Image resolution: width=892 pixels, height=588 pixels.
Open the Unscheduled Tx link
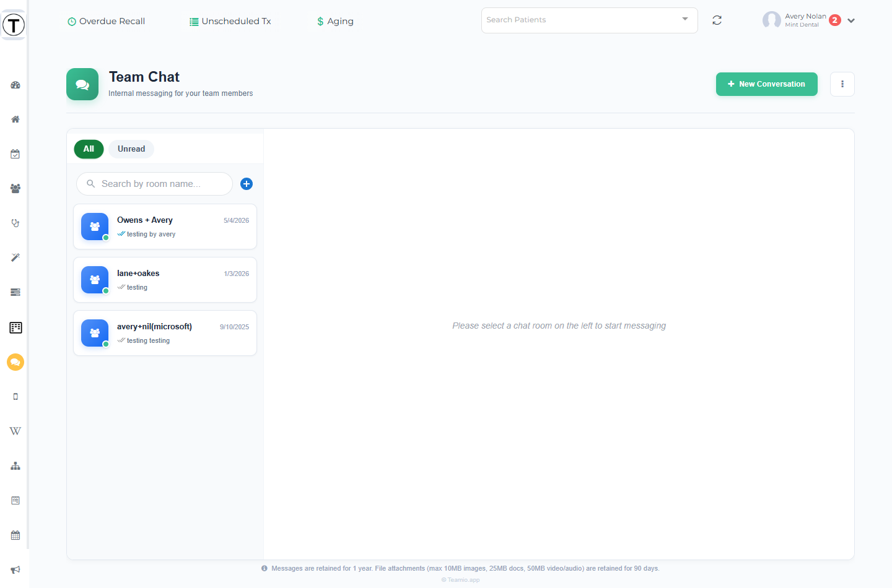coord(230,21)
